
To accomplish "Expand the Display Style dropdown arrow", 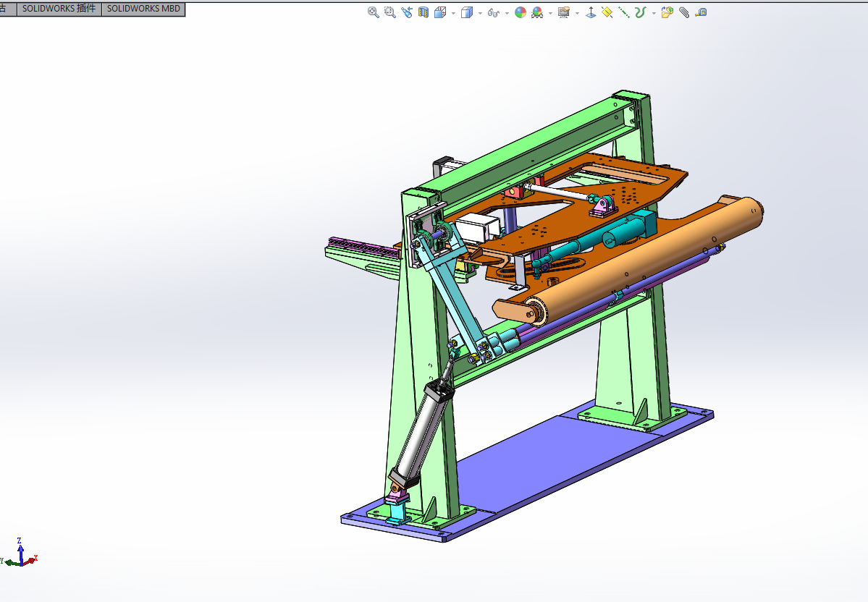I will pos(479,13).
